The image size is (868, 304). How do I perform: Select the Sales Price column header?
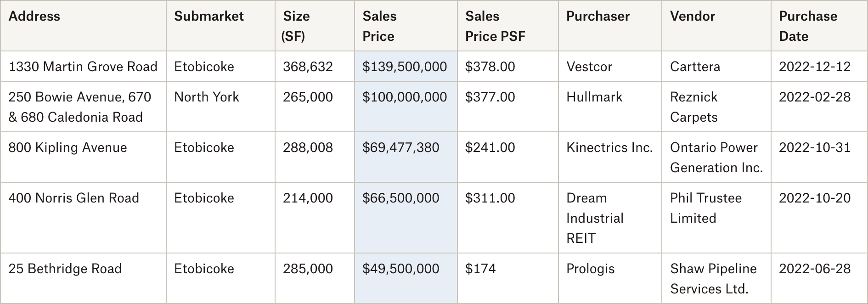pyautogui.click(x=406, y=26)
